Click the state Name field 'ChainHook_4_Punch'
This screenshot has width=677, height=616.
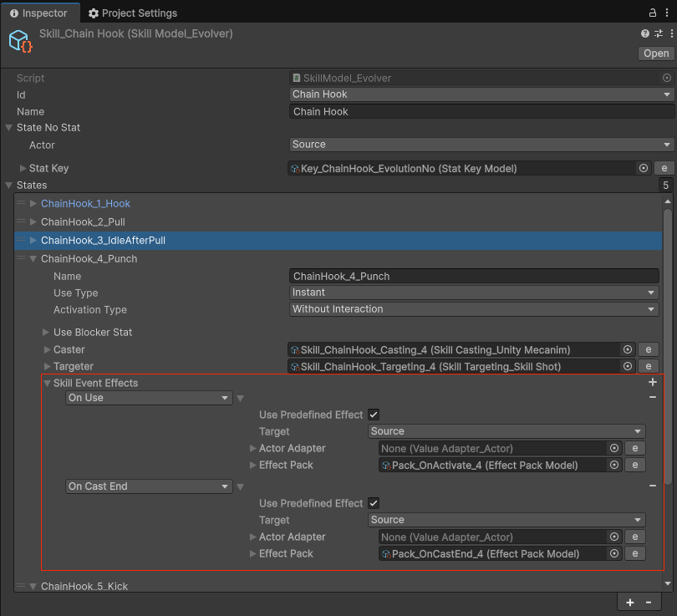tap(474, 276)
